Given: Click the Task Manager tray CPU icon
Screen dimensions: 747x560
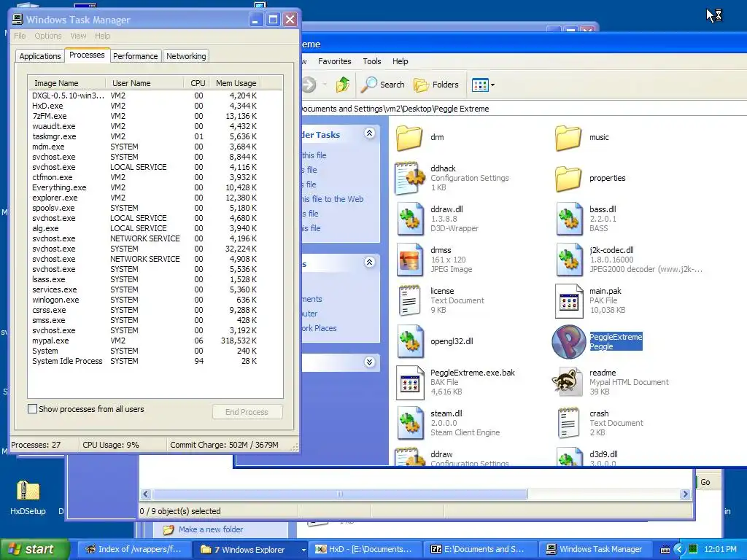Looking at the screenshot, I should click(694, 549).
